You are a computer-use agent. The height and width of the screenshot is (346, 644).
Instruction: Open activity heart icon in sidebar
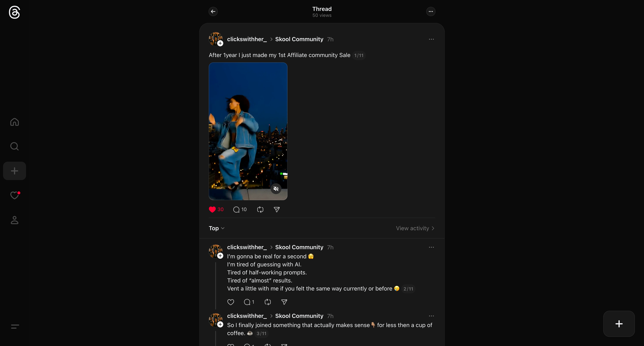(x=15, y=195)
